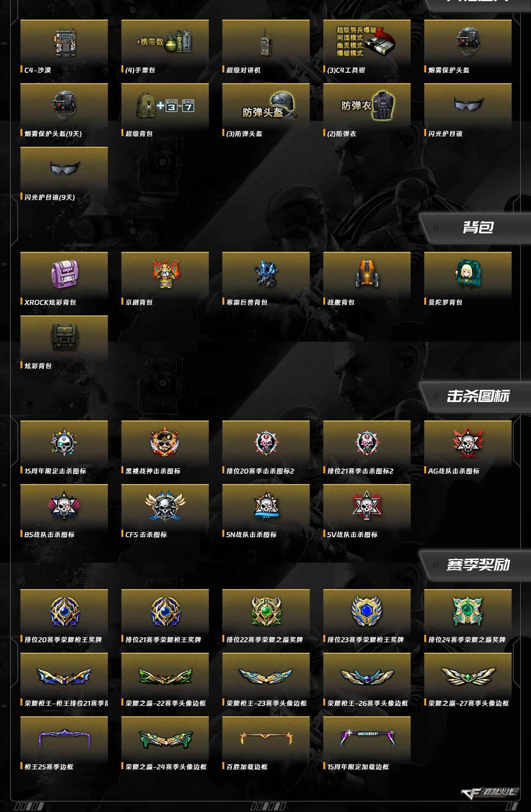This screenshot has width=531, height=812.
Task: Select the 15周年限定击杀图标 skull badge
Action: pyautogui.click(x=64, y=443)
